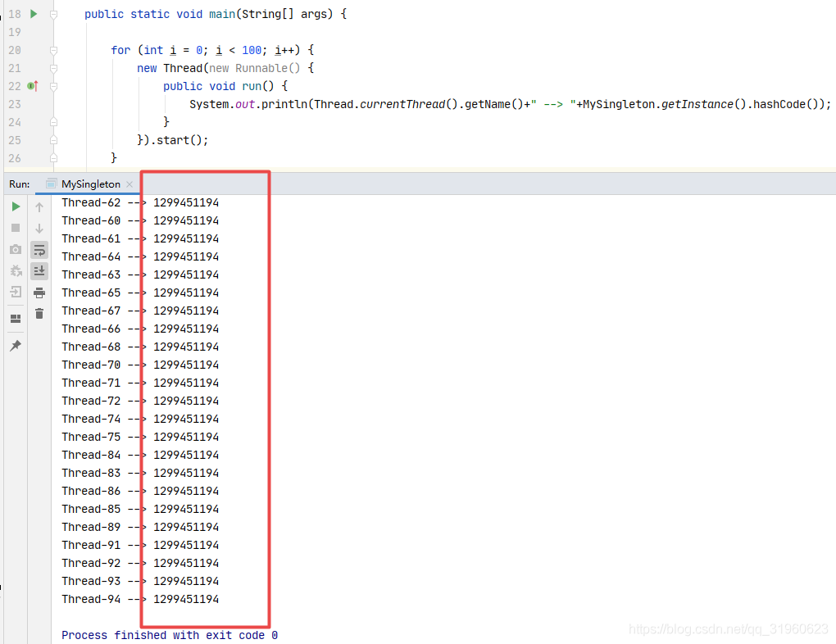Click the '.start()' call on line 25
Image resolution: width=836 pixels, height=644 pixels.
coord(179,140)
